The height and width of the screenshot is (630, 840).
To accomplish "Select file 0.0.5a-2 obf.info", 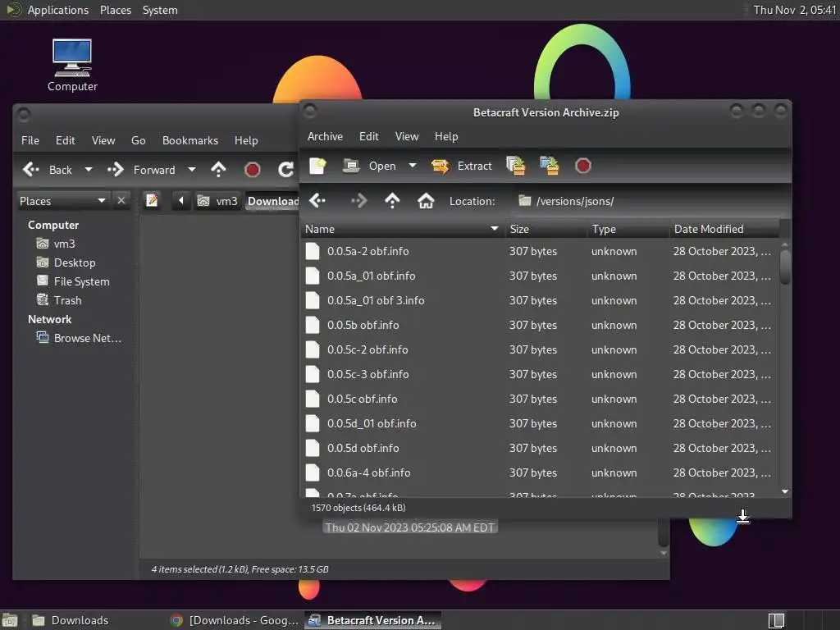I will click(540, 251).
